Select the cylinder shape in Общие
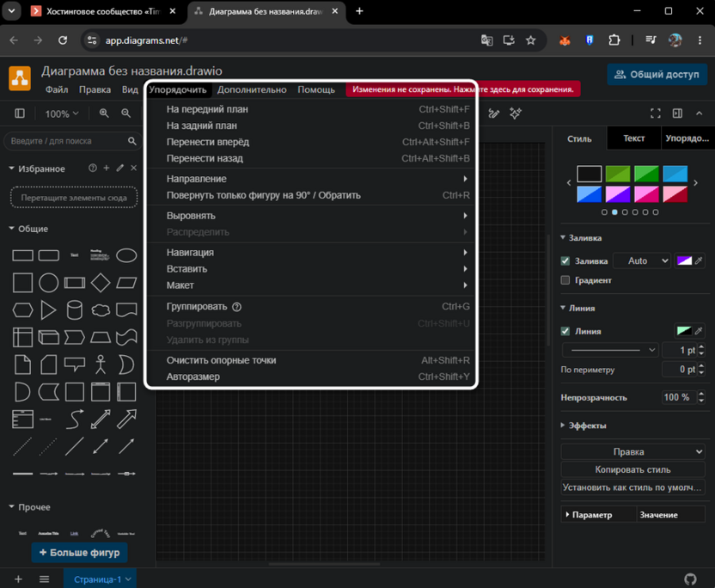The width and height of the screenshot is (715, 588). [x=74, y=310]
